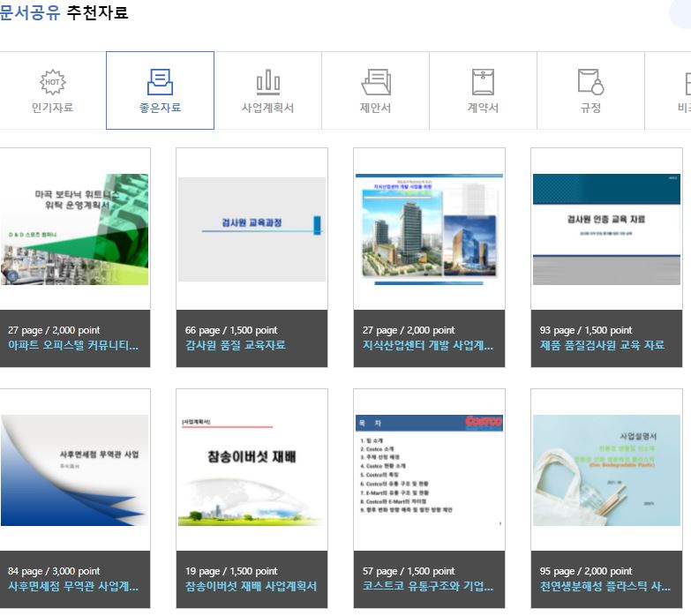Open the 감사원 품질 교육자료 link

[x=236, y=345]
